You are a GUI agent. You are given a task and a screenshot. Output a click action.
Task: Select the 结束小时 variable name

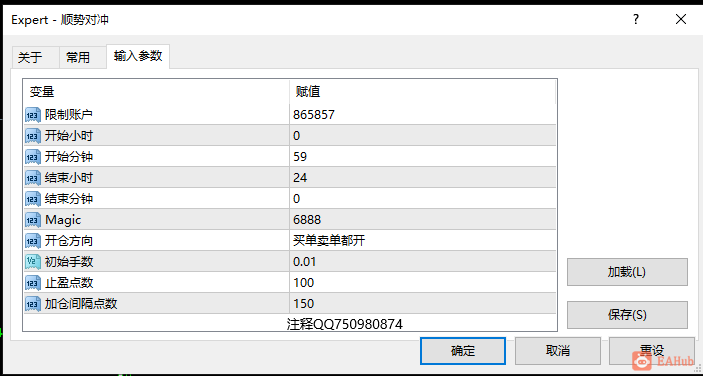tap(69, 178)
